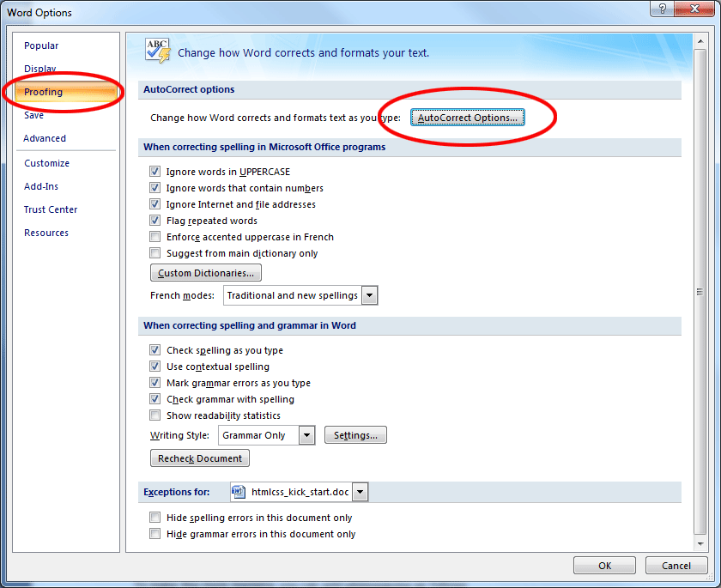Go to the Customize category

pyautogui.click(x=47, y=163)
